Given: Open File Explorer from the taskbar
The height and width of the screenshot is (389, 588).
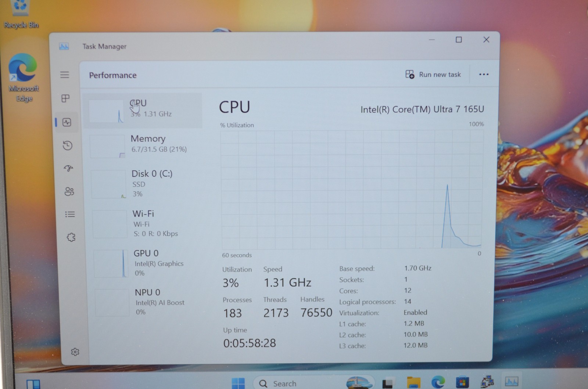Looking at the screenshot, I should [x=413, y=383].
